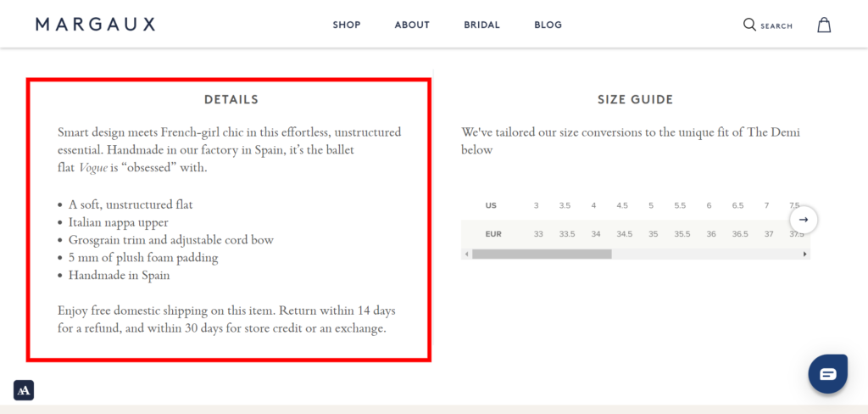Go to the Margaux home logo
The width and height of the screenshot is (868, 414).
(x=95, y=25)
